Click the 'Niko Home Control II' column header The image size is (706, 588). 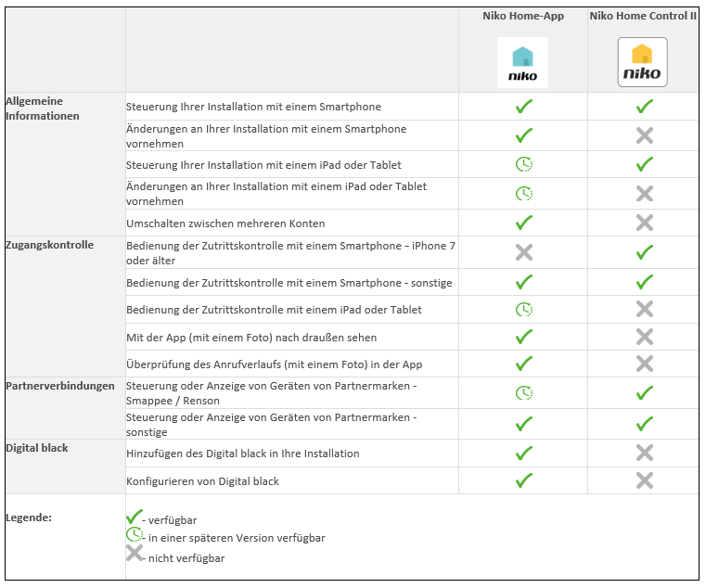[x=643, y=17]
